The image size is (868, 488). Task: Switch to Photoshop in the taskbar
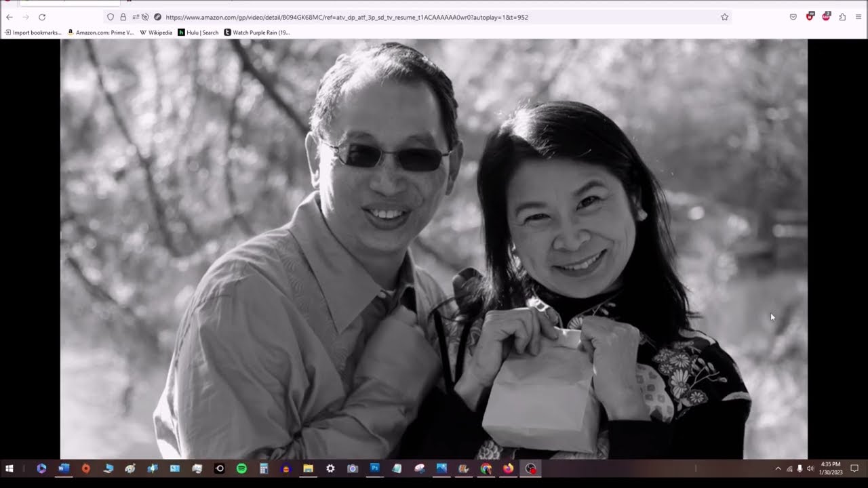[x=374, y=468]
